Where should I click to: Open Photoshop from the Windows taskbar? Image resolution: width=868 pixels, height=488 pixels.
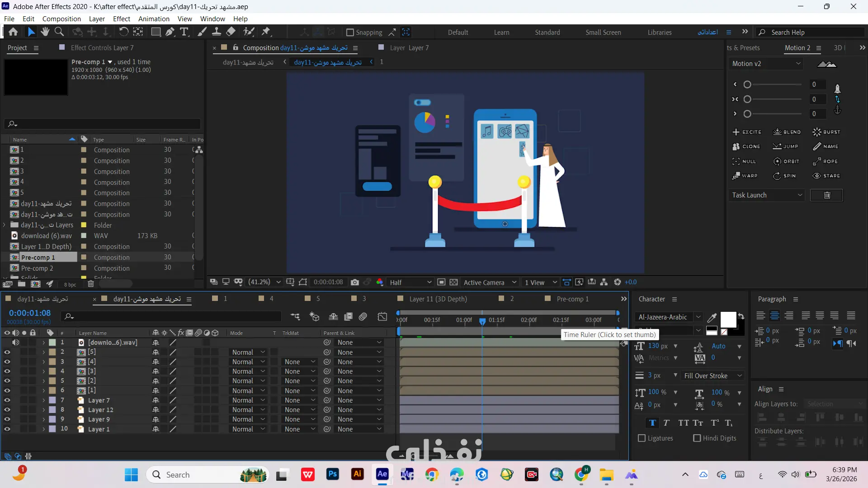333,474
